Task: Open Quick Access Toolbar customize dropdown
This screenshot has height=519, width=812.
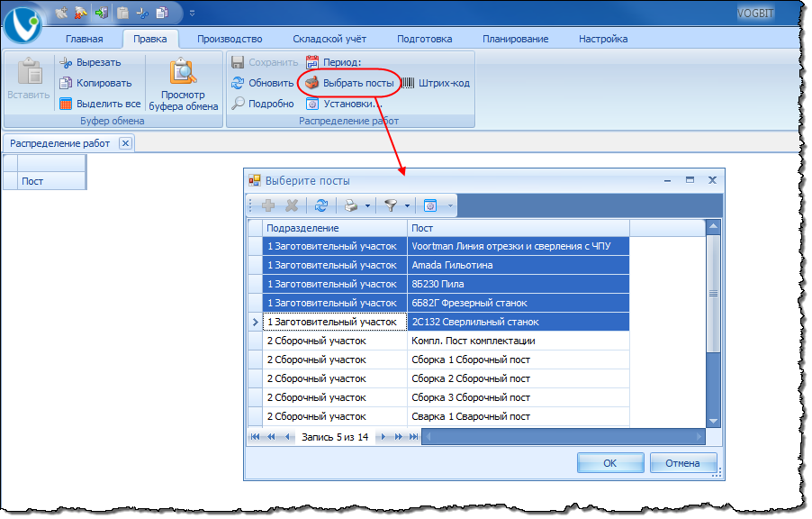Action: point(192,14)
